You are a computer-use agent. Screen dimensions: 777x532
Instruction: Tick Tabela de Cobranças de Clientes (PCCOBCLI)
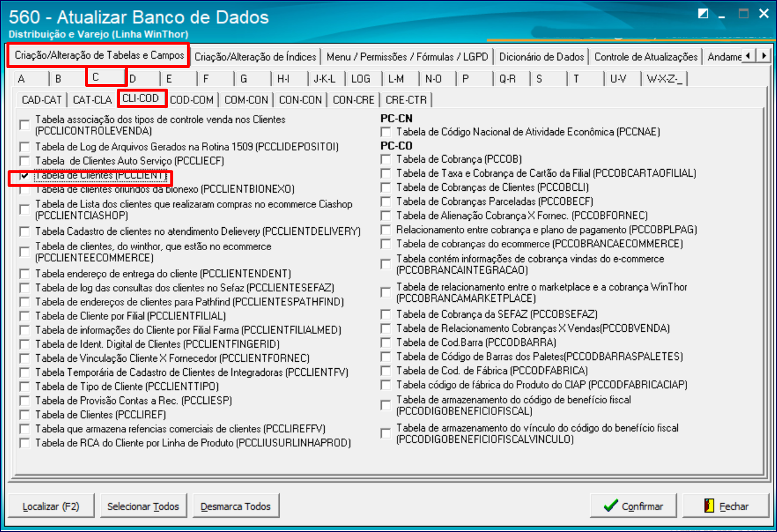pyautogui.click(x=386, y=187)
